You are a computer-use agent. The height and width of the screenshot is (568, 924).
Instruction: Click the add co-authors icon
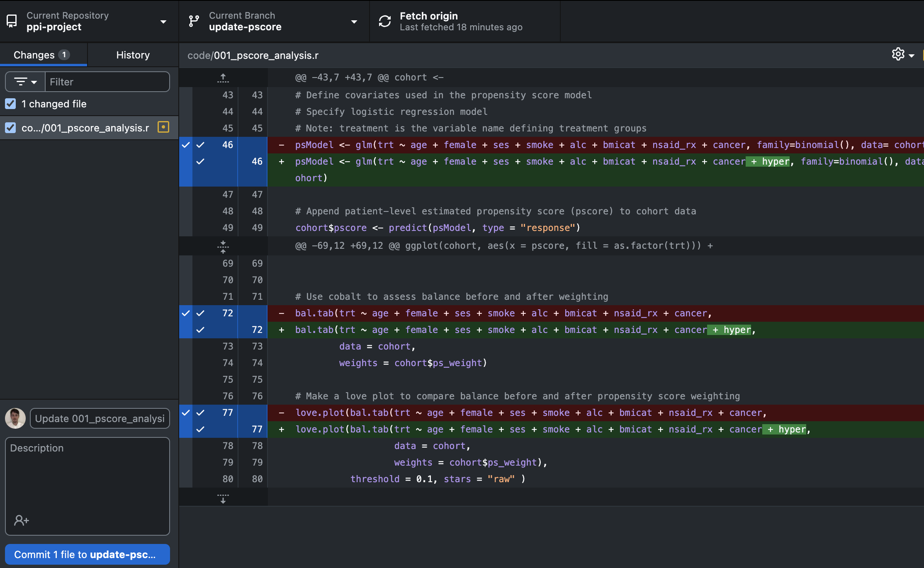click(21, 520)
